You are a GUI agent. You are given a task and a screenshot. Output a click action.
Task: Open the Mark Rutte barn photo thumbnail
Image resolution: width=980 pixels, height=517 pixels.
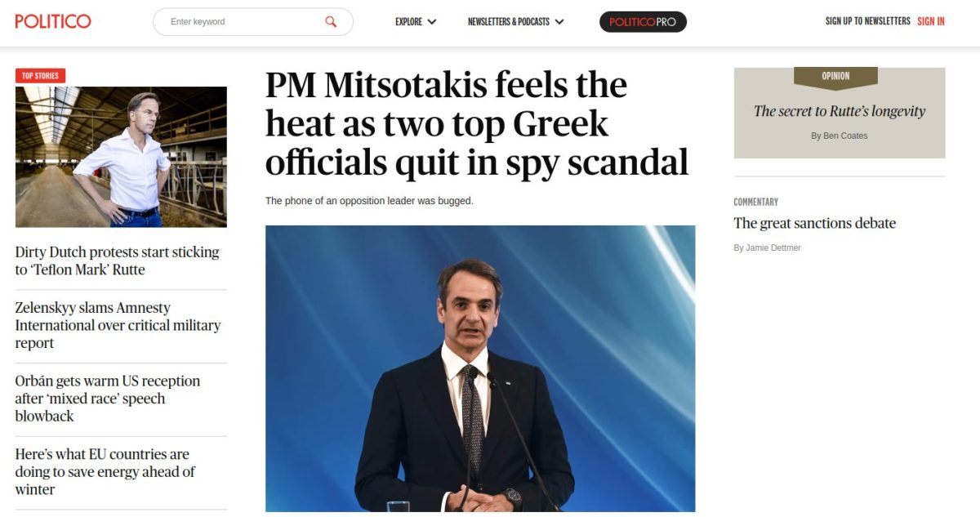121,157
